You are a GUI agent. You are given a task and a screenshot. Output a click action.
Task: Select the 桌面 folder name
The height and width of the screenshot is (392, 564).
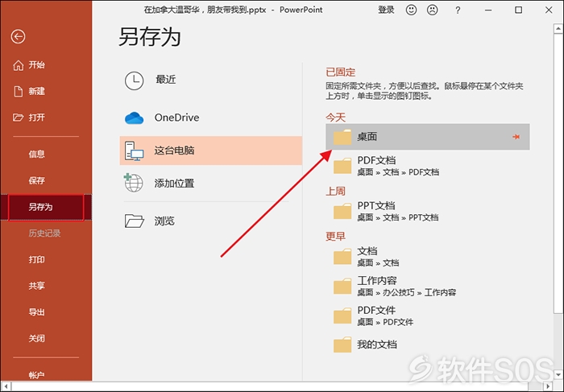click(367, 137)
